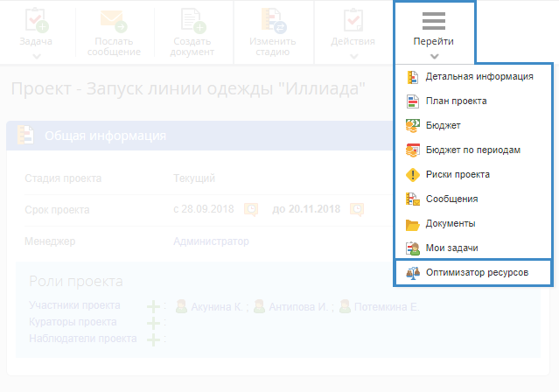Add a curator with Кураторы проекта plus

coord(154,323)
